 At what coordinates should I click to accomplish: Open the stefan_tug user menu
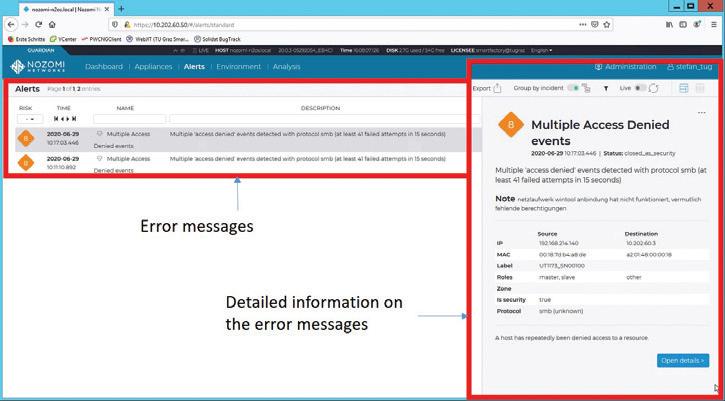(x=689, y=67)
